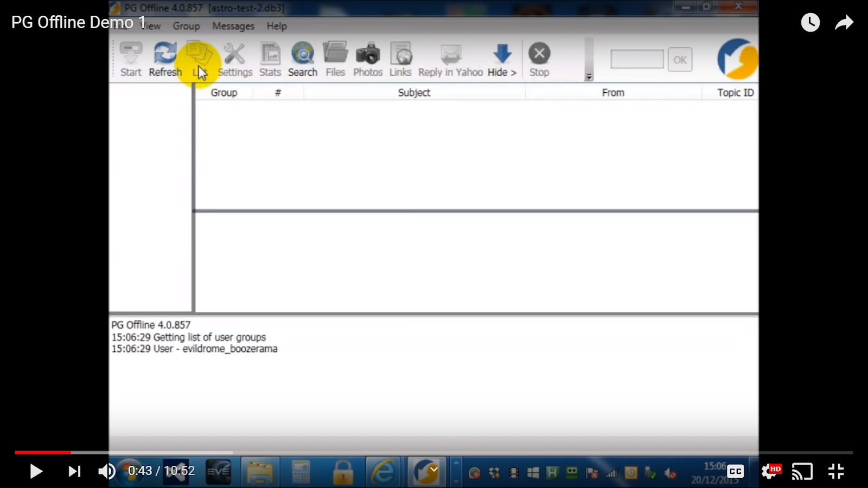Screen dimensions: 868x488
Task: Click the padlock taskbar icon
Action: pos(343,472)
